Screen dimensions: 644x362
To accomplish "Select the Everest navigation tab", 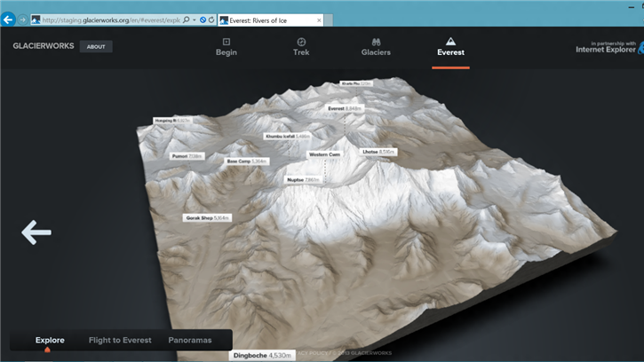I will pos(450,47).
